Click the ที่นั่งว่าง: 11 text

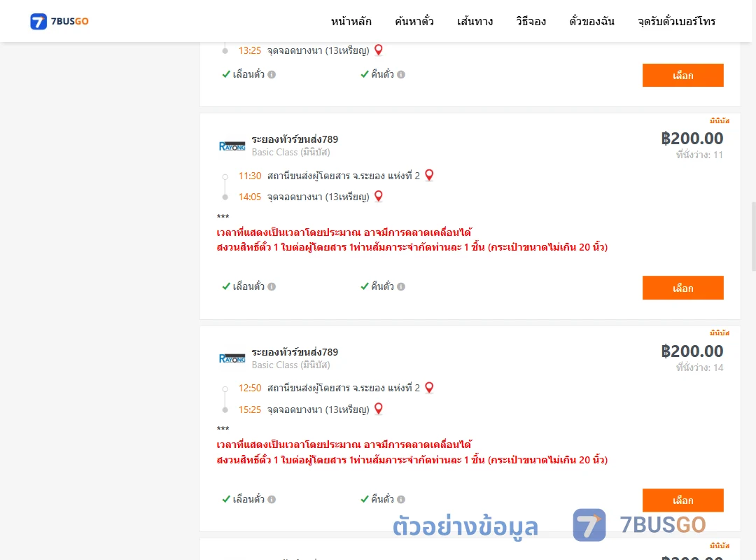(x=699, y=155)
